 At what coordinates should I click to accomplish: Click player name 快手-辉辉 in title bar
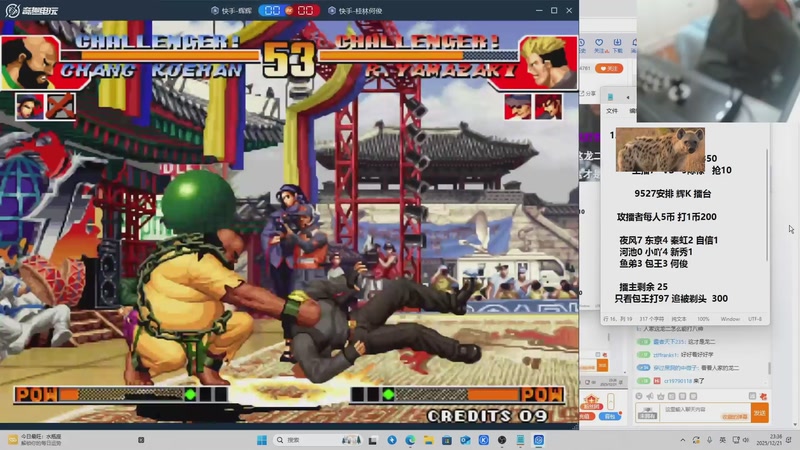click(x=236, y=11)
